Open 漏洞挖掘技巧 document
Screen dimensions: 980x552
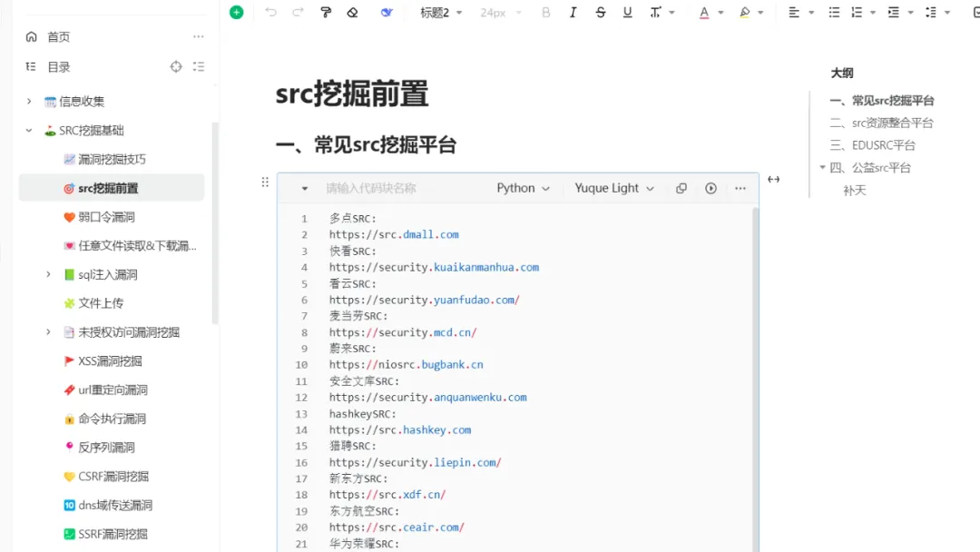112,160
